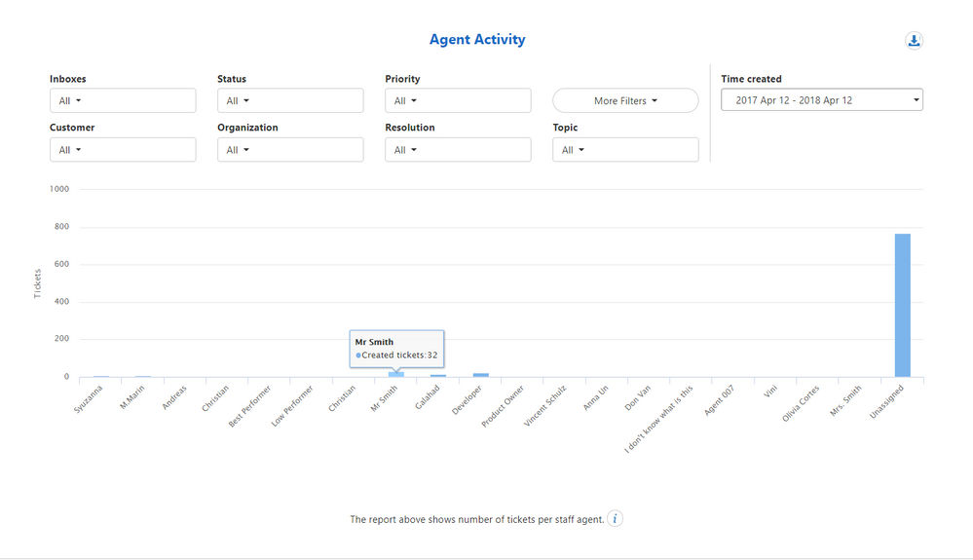The image size is (973, 560).
Task: Click the Agent 007 axis label
Action: (x=720, y=400)
